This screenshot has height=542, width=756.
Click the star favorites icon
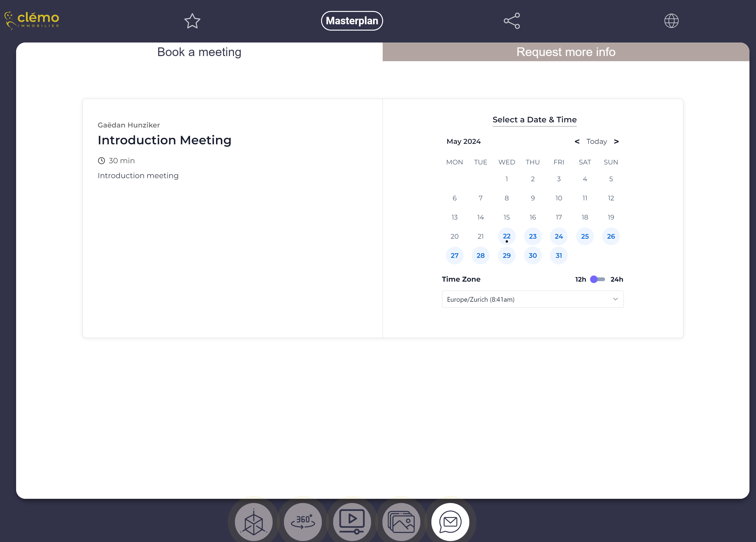tap(192, 21)
